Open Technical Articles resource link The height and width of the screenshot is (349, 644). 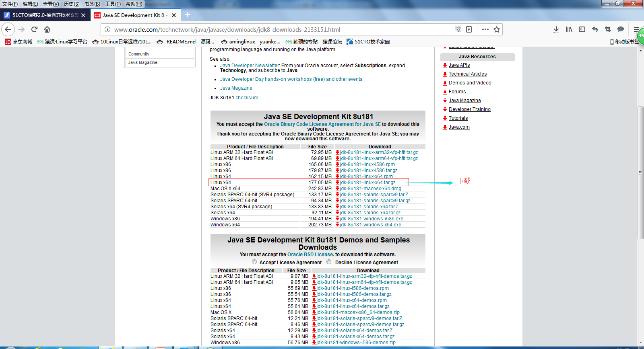tap(468, 74)
